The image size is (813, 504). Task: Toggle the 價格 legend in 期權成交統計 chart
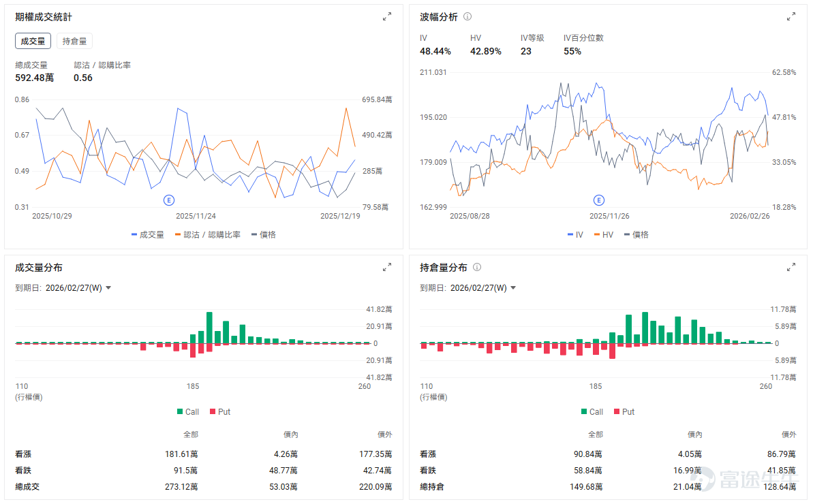(264, 235)
